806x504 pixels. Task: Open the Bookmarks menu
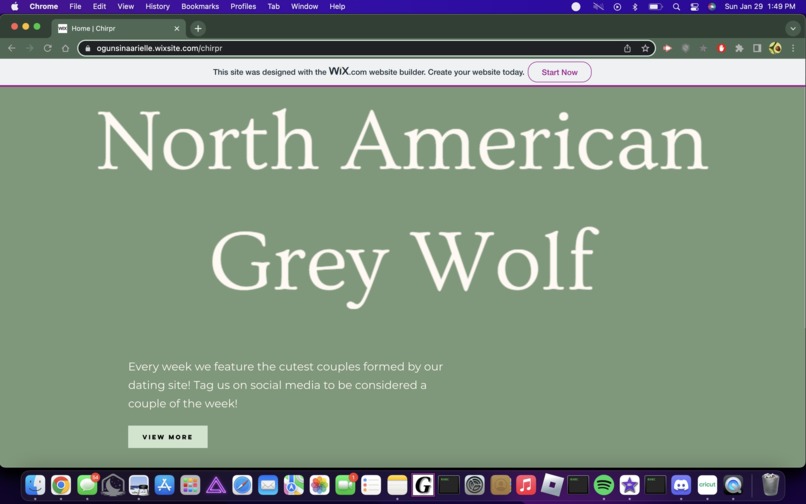coord(200,7)
